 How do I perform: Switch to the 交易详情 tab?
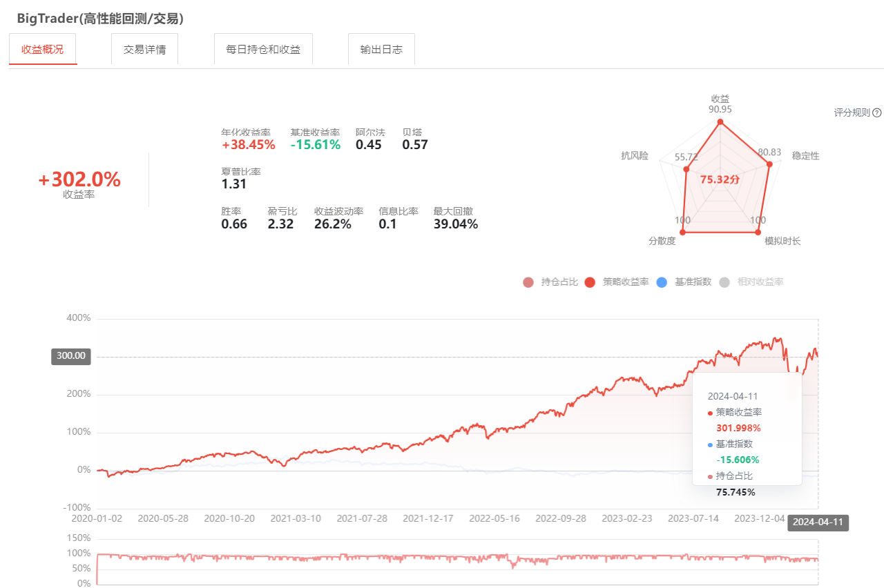point(144,50)
